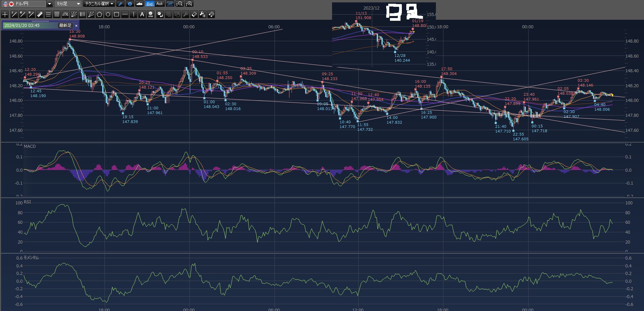Insert an icon stamp with smiley tool

tap(151, 14)
